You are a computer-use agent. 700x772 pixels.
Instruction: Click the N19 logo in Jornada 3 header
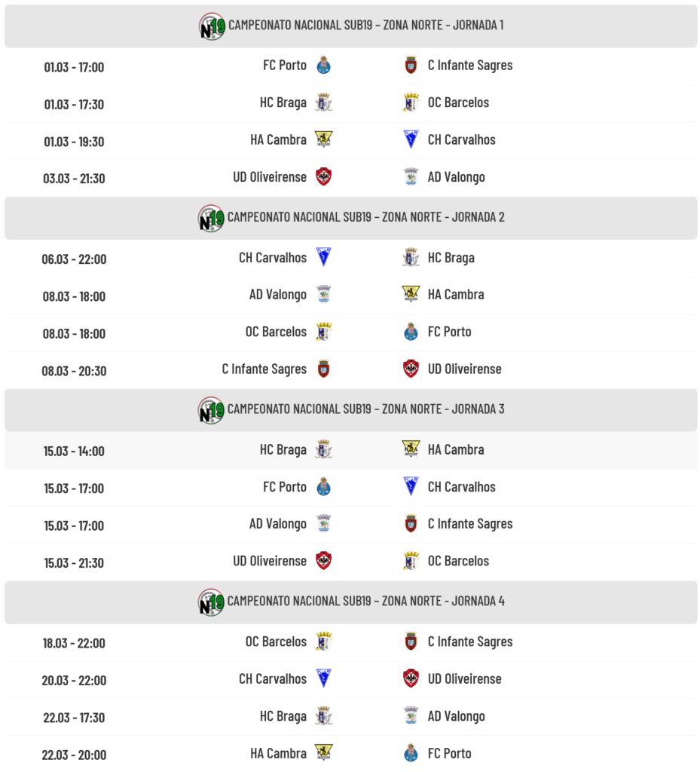click(212, 410)
